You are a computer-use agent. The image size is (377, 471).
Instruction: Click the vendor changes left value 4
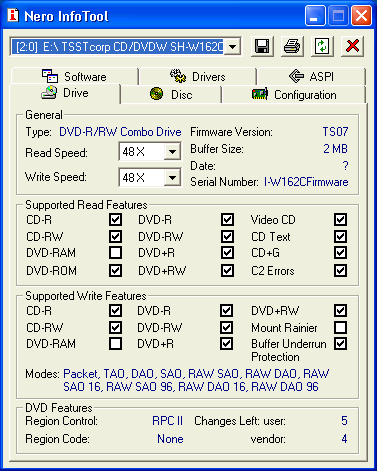click(344, 439)
